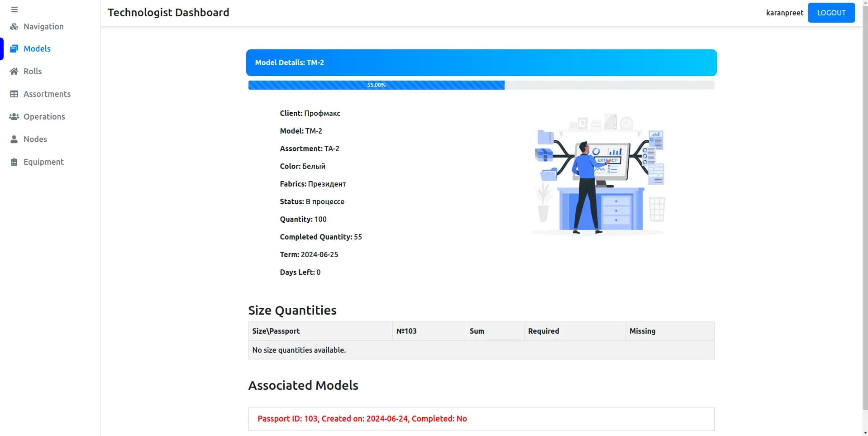
Task: Click the LOGOUT button
Action: tap(831, 13)
